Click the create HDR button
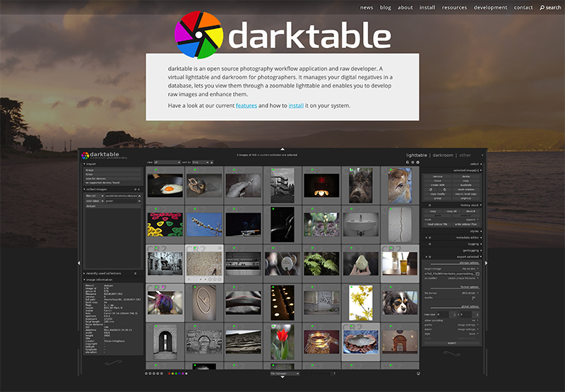 [x=437, y=185]
